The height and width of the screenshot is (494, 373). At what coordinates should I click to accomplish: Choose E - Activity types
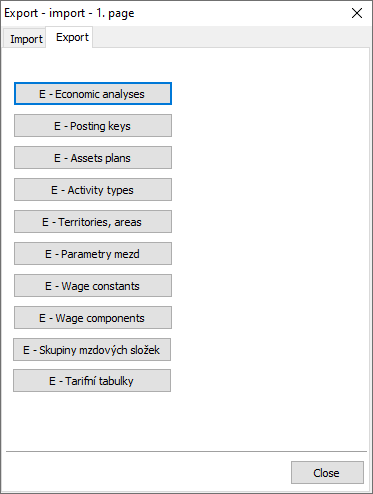[x=93, y=190]
